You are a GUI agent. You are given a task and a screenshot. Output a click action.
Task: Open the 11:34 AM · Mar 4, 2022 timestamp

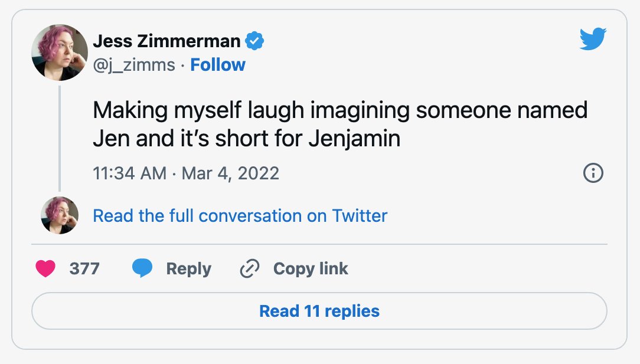[x=186, y=173]
